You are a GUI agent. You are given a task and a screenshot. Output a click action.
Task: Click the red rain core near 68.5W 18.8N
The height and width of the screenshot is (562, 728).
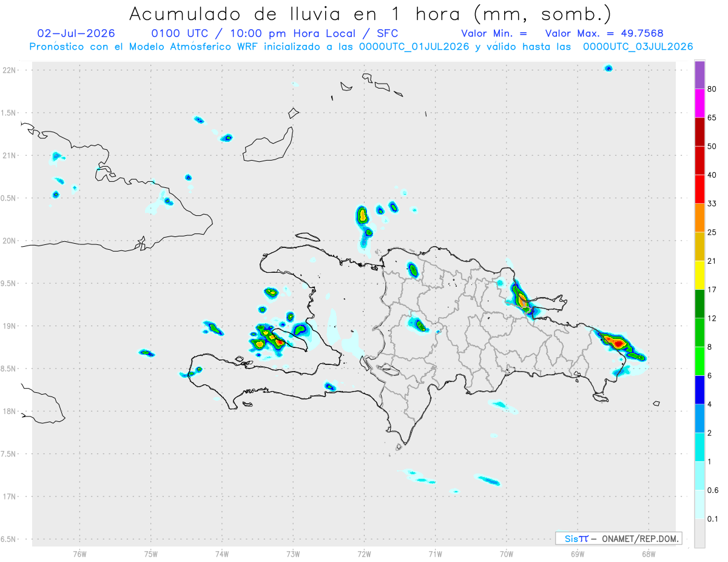pos(618,344)
